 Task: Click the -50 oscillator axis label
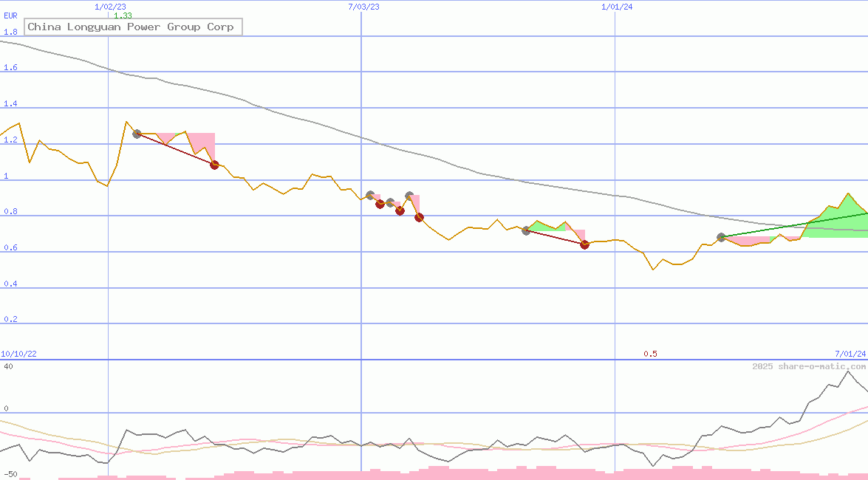(x=10, y=474)
